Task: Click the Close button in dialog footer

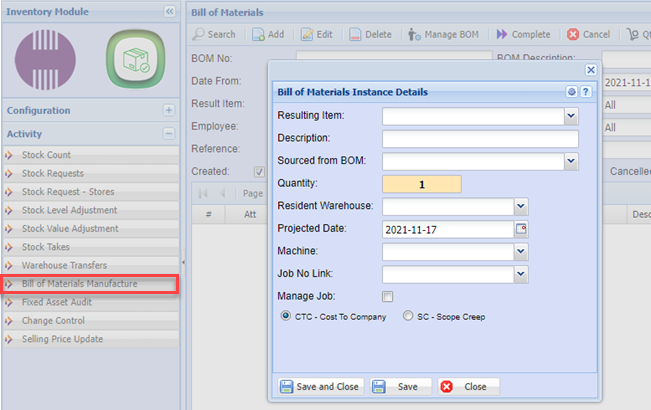Action: [x=467, y=386]
